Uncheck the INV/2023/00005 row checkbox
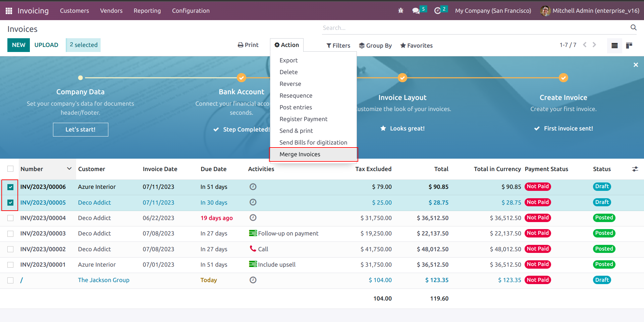This screenshot has height=322, width=644. click(x=10, y=203)
